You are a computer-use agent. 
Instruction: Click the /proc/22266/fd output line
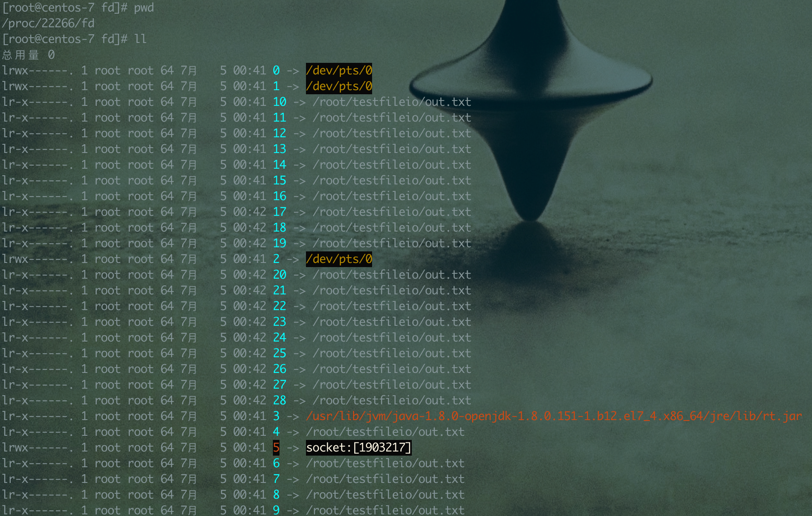48,23
